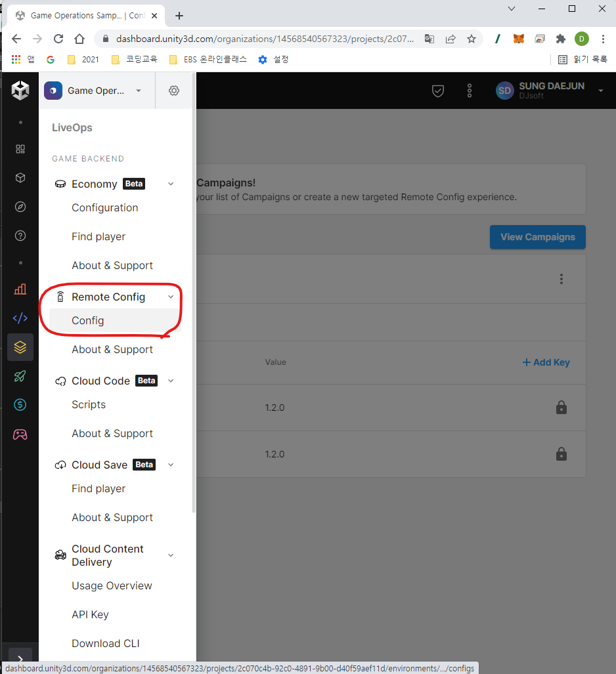Open the browser extensions puzzle icon
This screenshot has height=674, width=616.
(x=561, y=39)
